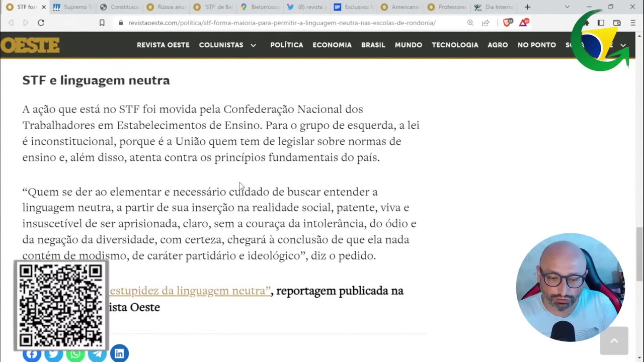Switch to the 'STF' de Bel tab

[213, 7]
